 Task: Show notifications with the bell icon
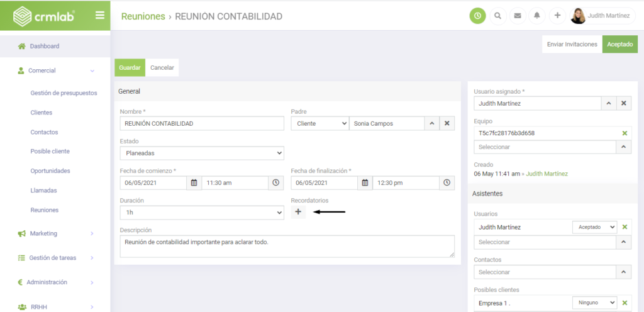tap(538, 16)
